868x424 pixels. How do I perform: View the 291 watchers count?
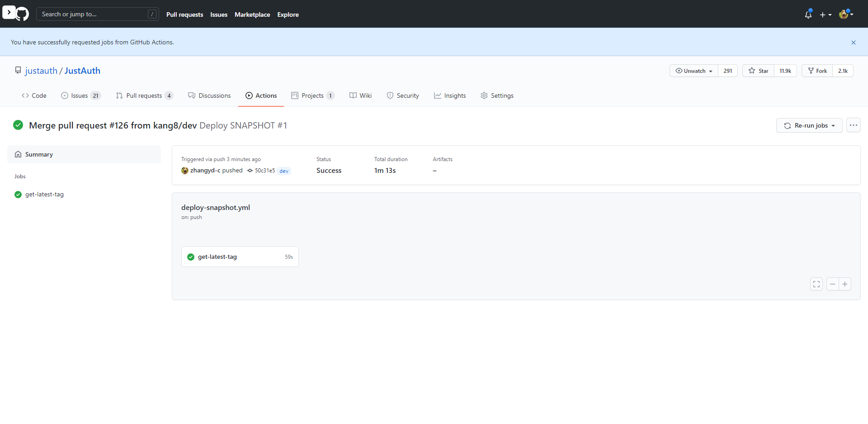[728, 71]
